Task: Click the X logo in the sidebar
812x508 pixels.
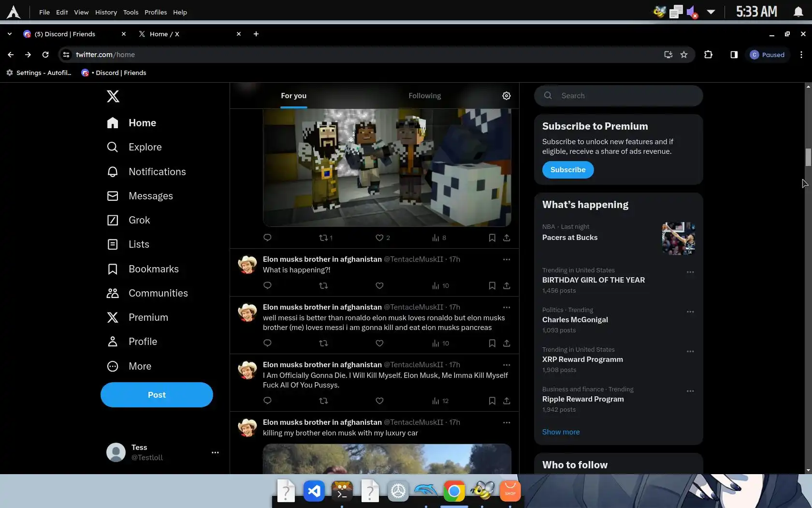Action: (x=113, y=96)
